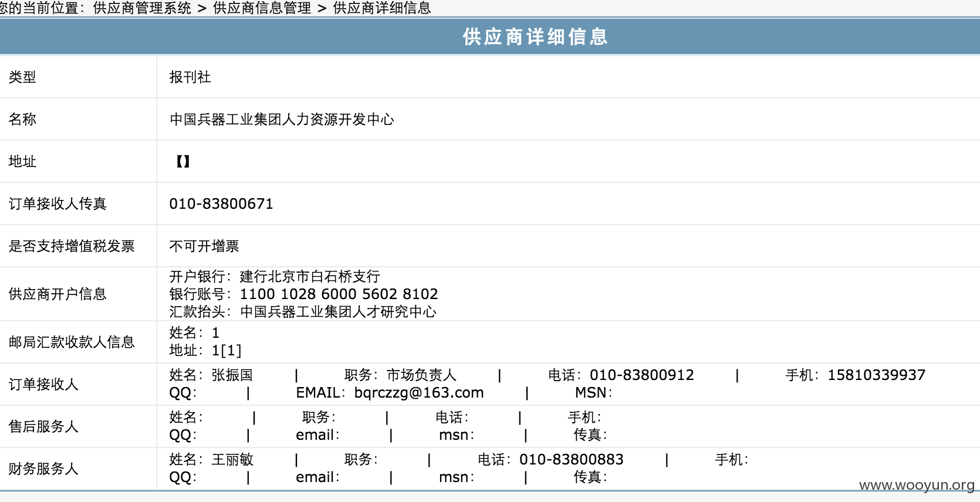This screenshot has height=502, width=980.
Task: Click the 邮局汇款收款人信息 label
Action: click(72, 342)
